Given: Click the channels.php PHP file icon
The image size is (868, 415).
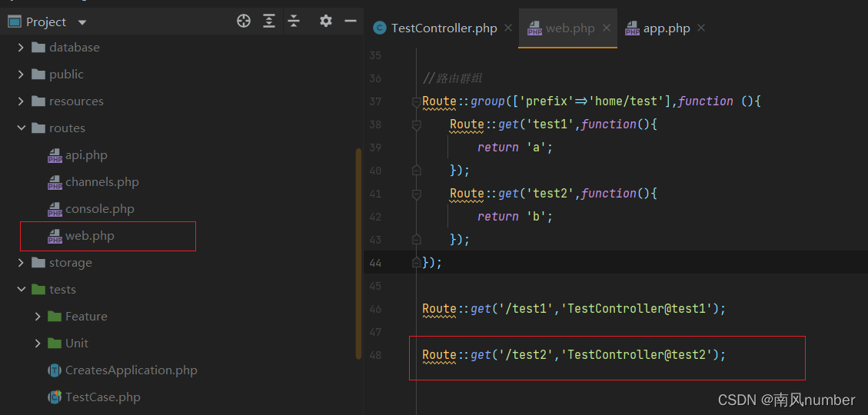Looking at the screenshot, I should 55,182.
